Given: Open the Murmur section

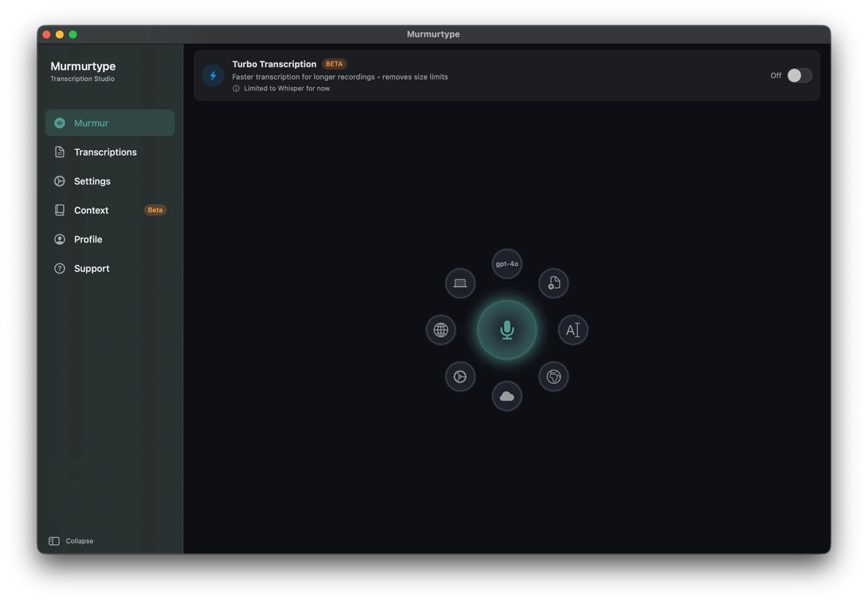Looking at the screenshot, I should (110, 123).
